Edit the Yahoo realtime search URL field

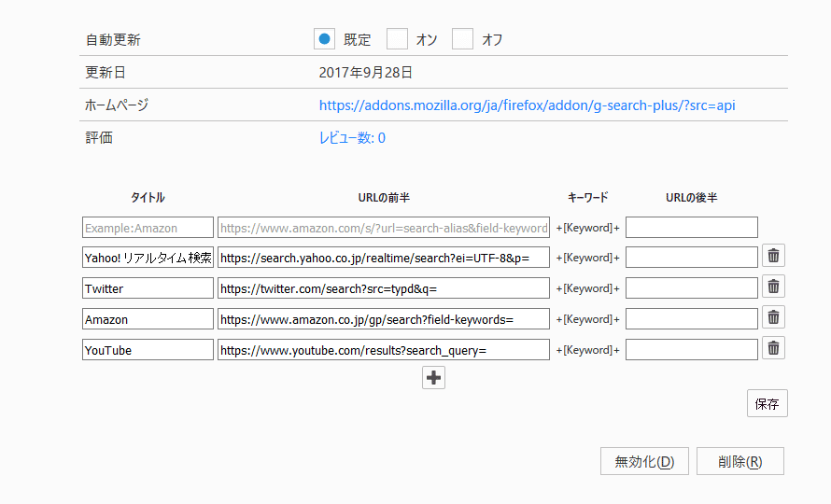(383, 258)
